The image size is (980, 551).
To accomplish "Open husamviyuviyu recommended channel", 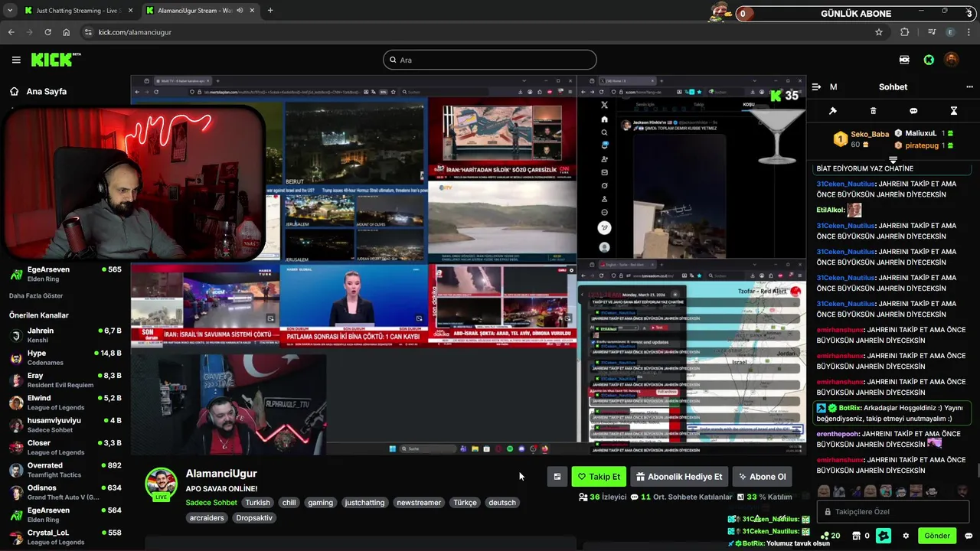I will [x=65, y=425].
